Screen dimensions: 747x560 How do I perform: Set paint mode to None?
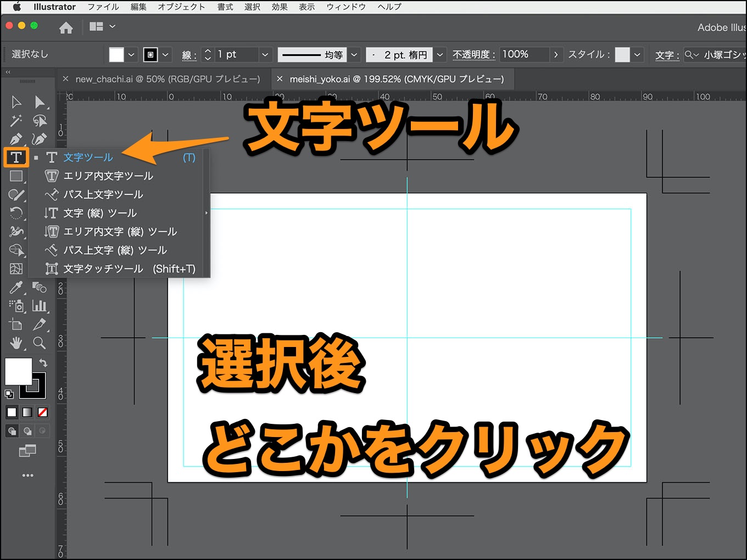click(42, 412)
